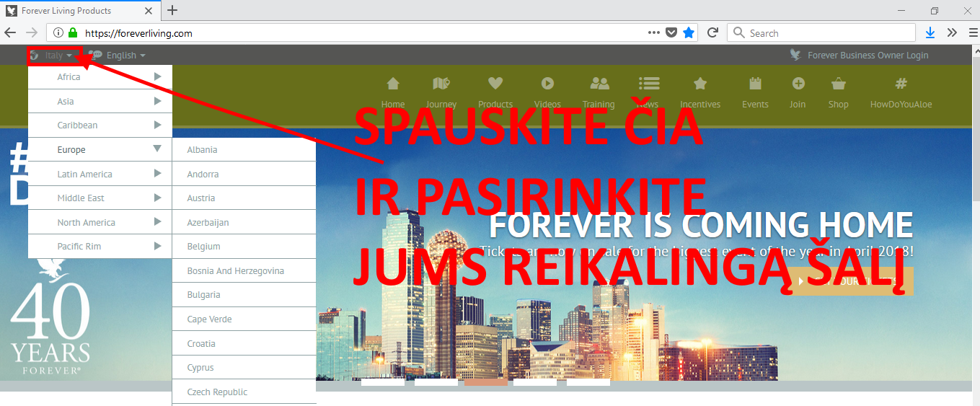Image resolution: width=980 pixels, height=406 pixels.
Task: Open the Join plus icon
Action: pyautogui.click(x=798, y=84)
